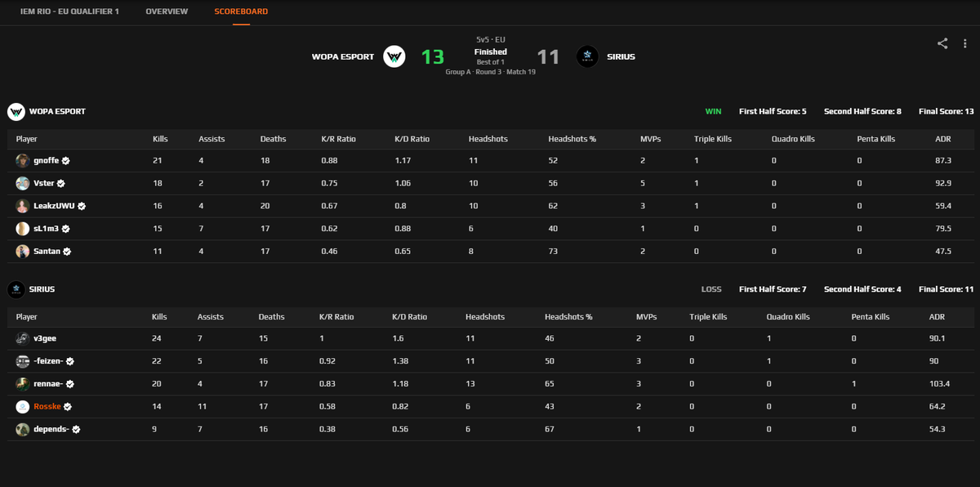This screenshot has width=980, height=487.
Task: Click verified badge next to sL1m3
Action: point(66,230)
